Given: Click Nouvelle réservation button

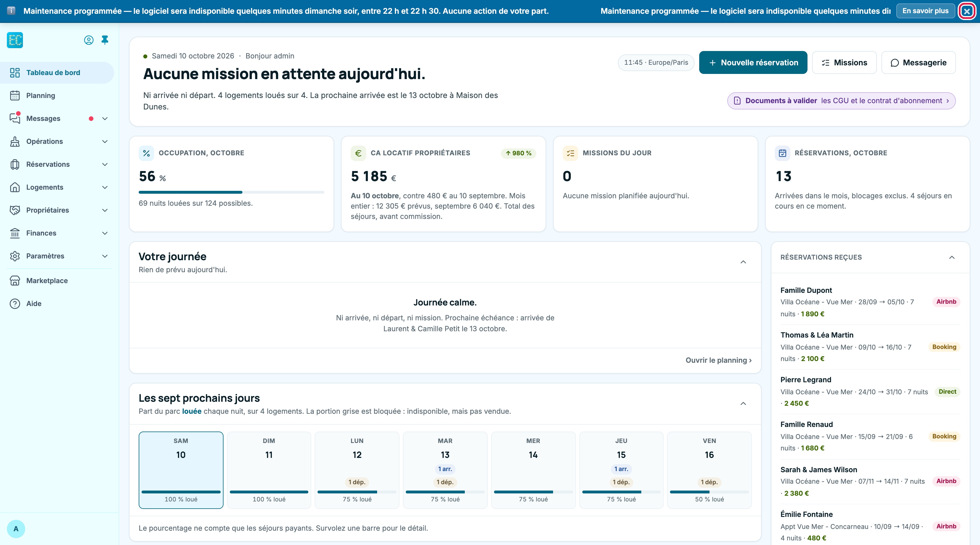Looking at the screenshot, I should [753, 62].
